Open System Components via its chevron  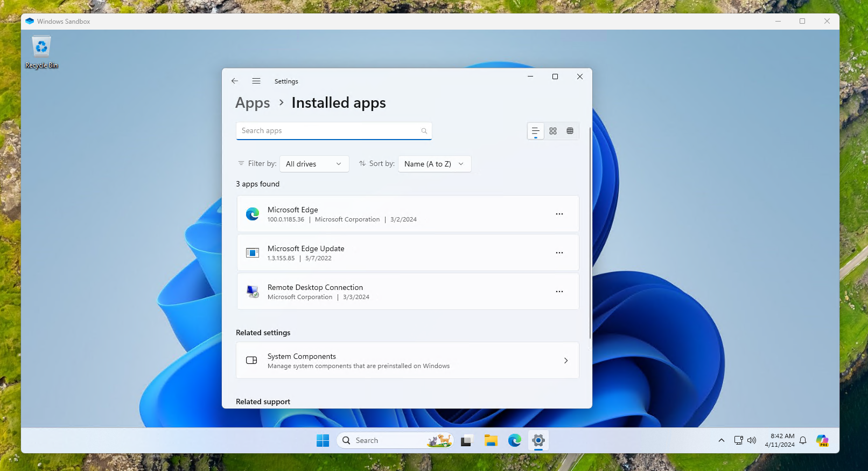pos(566,361)
